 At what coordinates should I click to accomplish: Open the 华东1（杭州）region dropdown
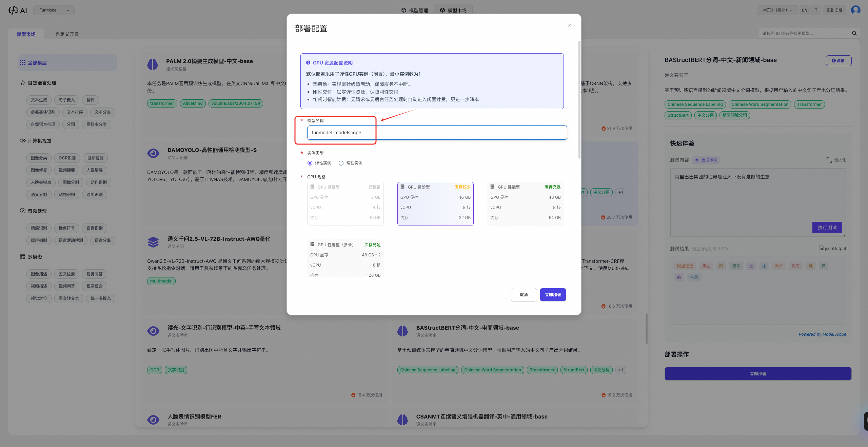(x=777, y=10)
